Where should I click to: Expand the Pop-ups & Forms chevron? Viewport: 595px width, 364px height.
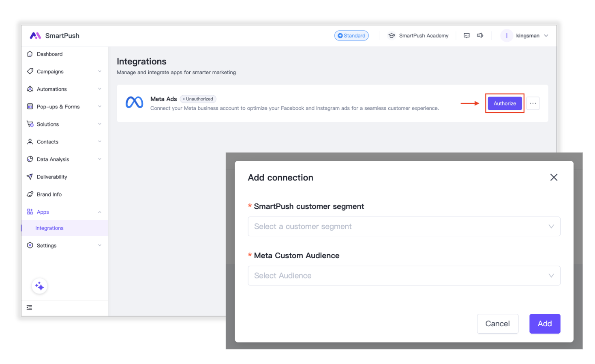pos(100,106)
